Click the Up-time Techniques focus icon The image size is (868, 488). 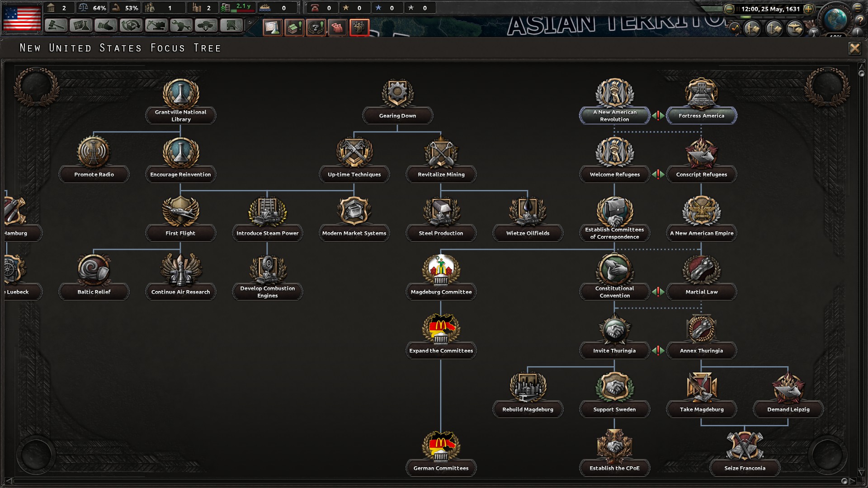pyautogui.click(x=354, y=152)
